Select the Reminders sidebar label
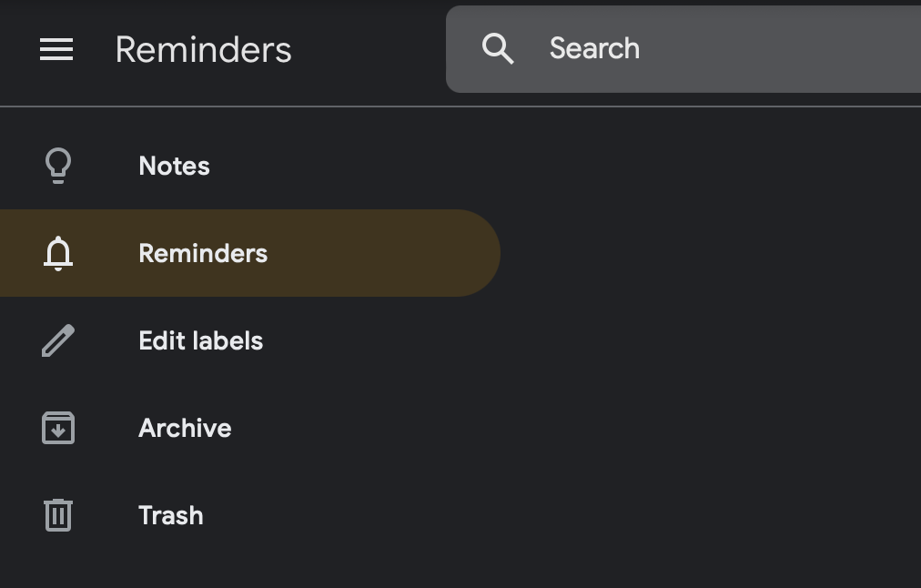Screen dimensions: 921x588 (x=203, y=254)
